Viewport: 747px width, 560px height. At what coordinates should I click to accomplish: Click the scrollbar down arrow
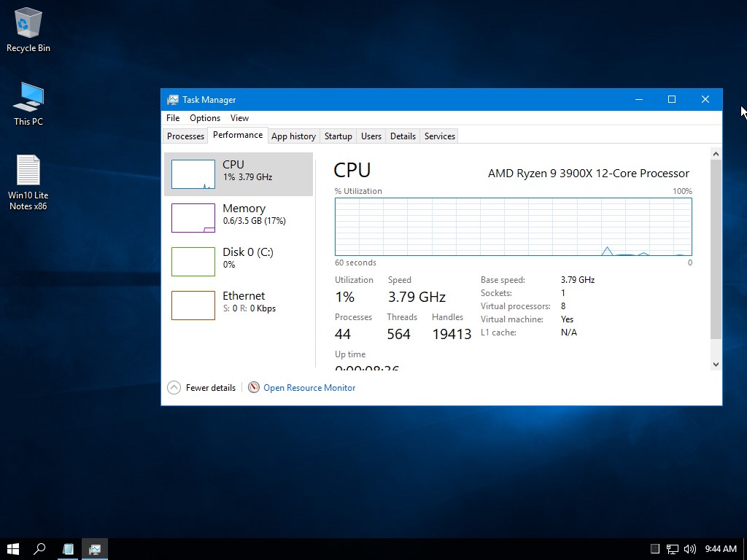716,365
